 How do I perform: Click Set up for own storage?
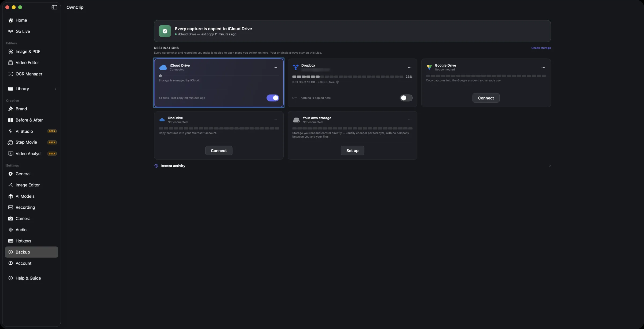[x=352, y=151]
